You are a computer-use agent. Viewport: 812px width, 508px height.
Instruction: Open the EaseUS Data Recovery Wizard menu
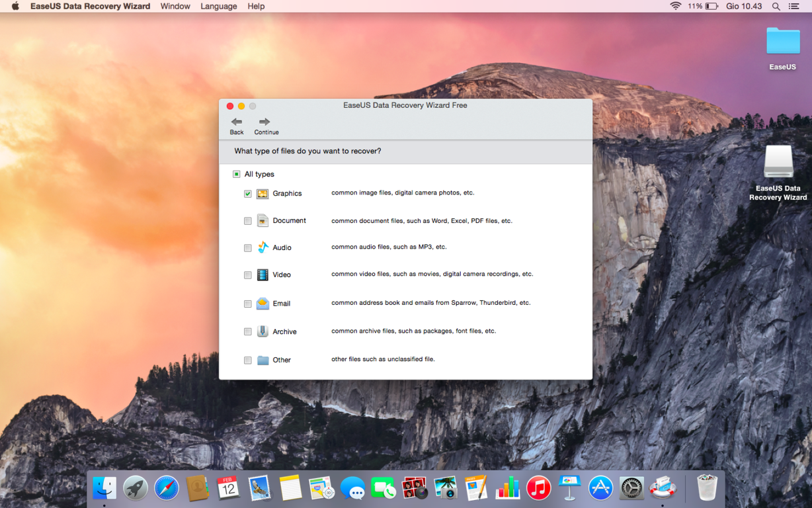[x=91, y=6]
